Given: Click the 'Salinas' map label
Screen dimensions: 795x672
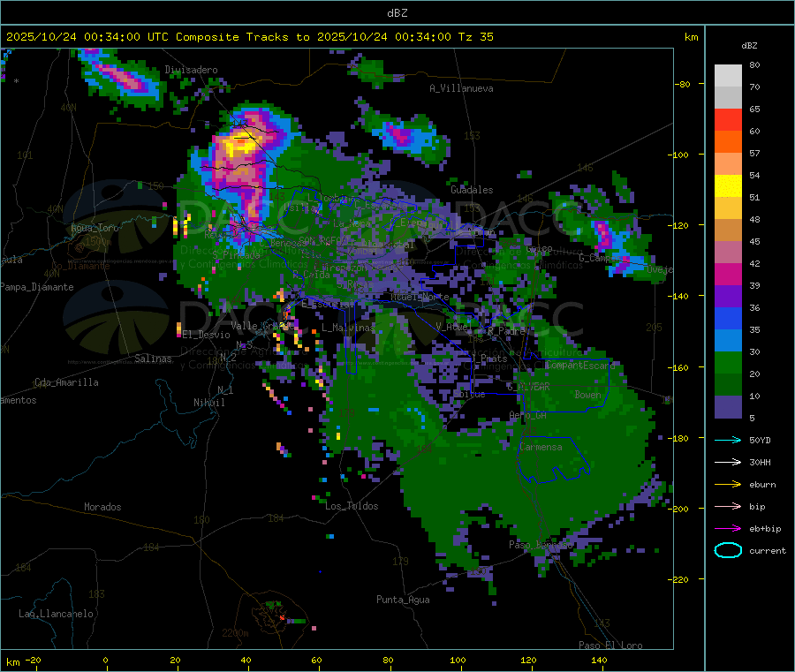Looking at the screenshot, I should tap(153, 359).
